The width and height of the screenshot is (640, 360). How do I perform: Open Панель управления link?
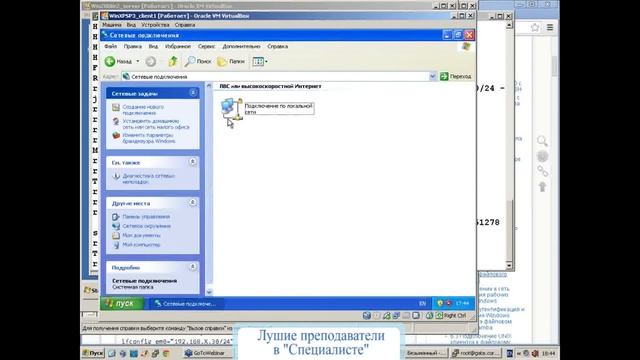click(146, 217)
